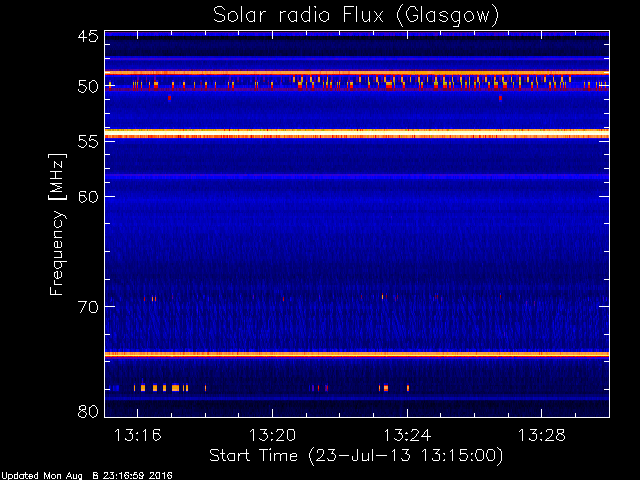Click the 55 frequency tick label
The height and width of the screenshot is (480, 640).
[x=88, y=142]
